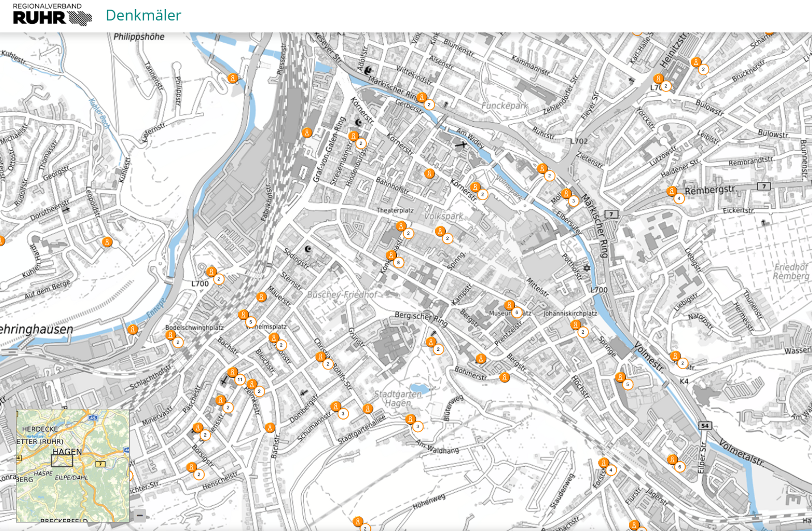Select the monument marker at Bohmerstr.
The image size is (812, 531).
click(481, 358)
